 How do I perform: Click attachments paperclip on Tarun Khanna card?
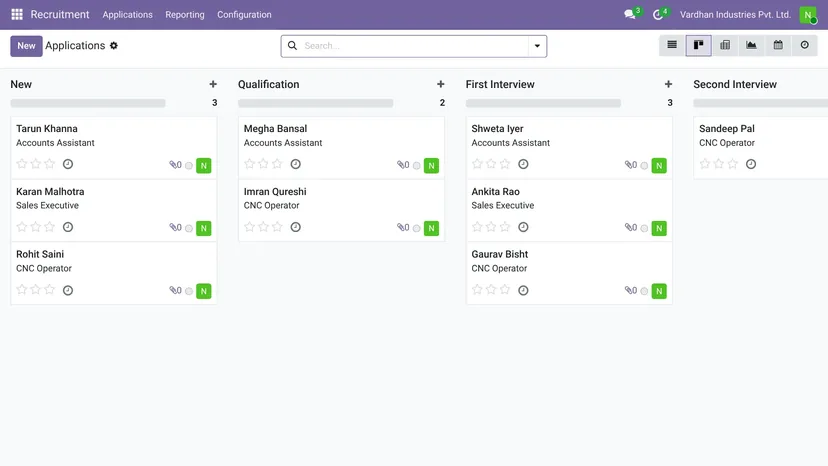[x=175, y=165]
